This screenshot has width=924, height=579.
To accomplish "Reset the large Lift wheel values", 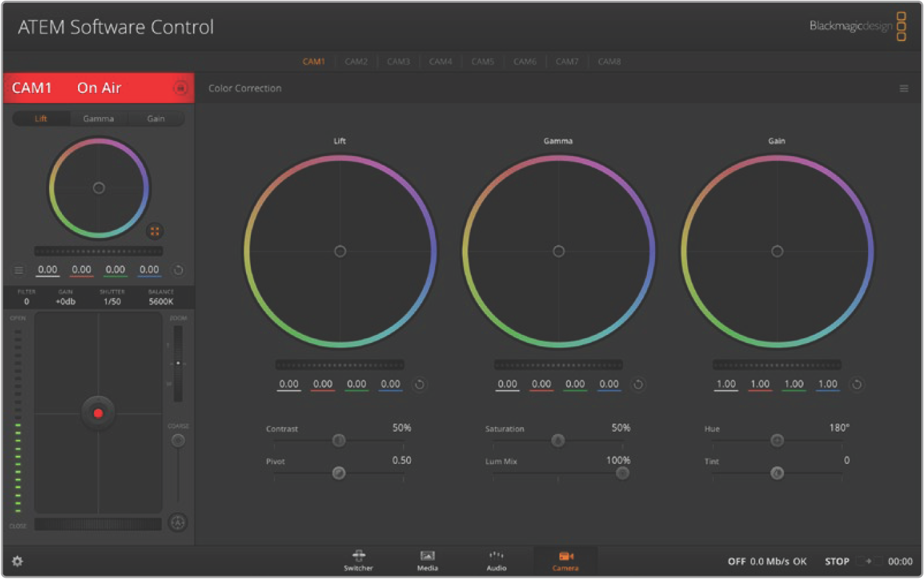I will click(x=419, y=385).
